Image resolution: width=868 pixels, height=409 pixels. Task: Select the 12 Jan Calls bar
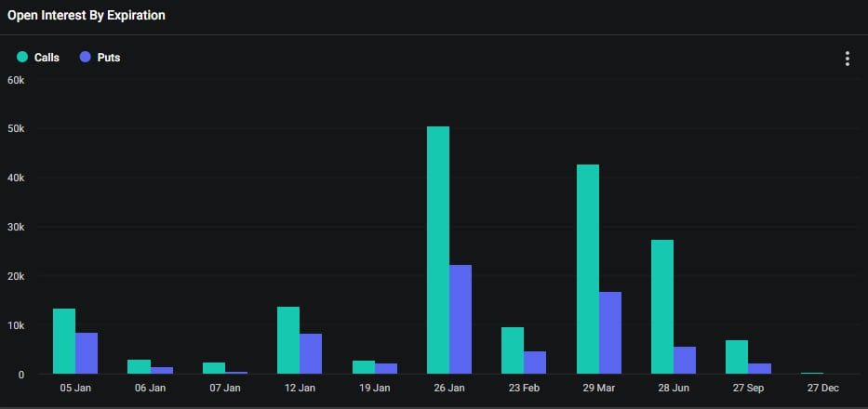[x=288, y=340]
